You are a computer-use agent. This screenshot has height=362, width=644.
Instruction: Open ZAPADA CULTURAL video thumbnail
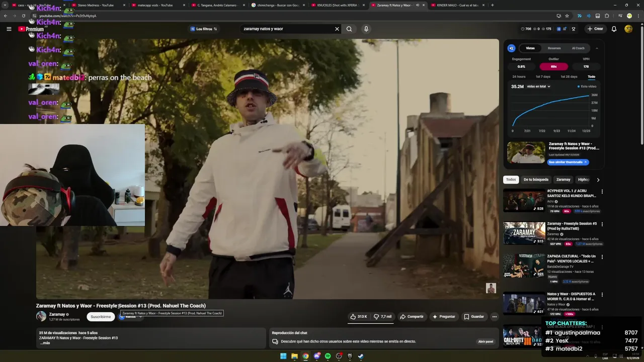(524, 266)
